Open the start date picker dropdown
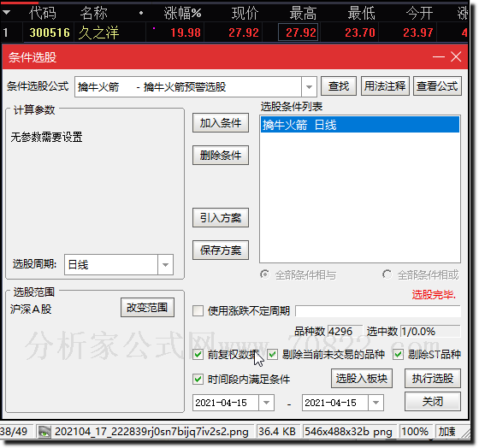 266,403
